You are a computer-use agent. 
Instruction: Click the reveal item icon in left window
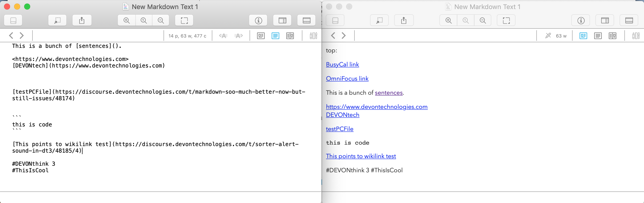click(57, 20)
